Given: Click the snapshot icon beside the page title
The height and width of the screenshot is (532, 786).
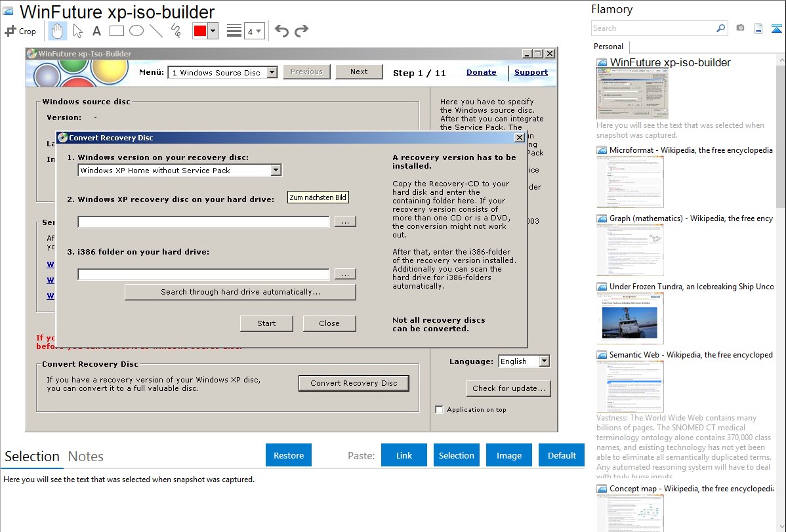Looking at the screenshot, I should [x=8, y=11].
